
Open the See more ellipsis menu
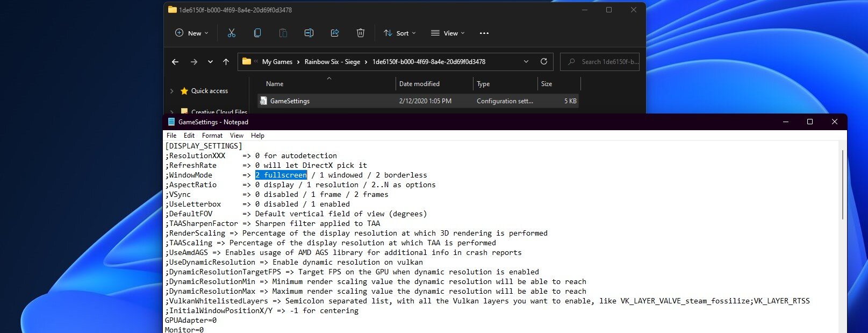coord(484,33)
